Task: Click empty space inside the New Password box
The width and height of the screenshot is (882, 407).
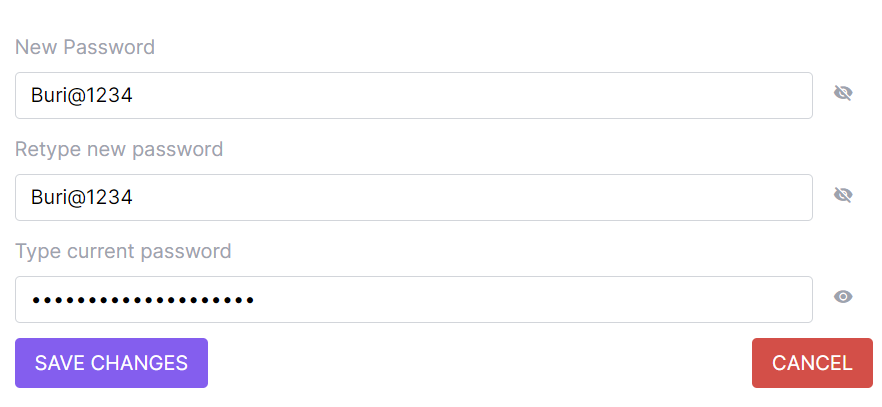Action: (x=500, y=96)
